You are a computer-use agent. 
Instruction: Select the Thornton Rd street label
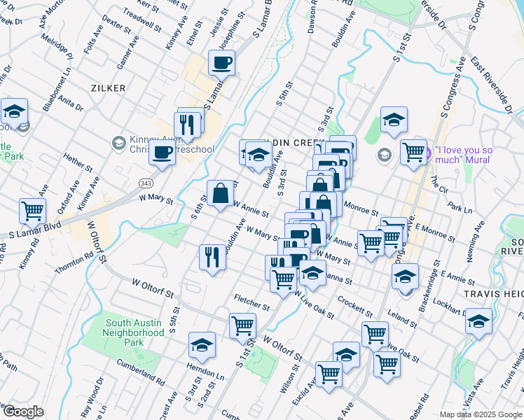click(74, 263)
